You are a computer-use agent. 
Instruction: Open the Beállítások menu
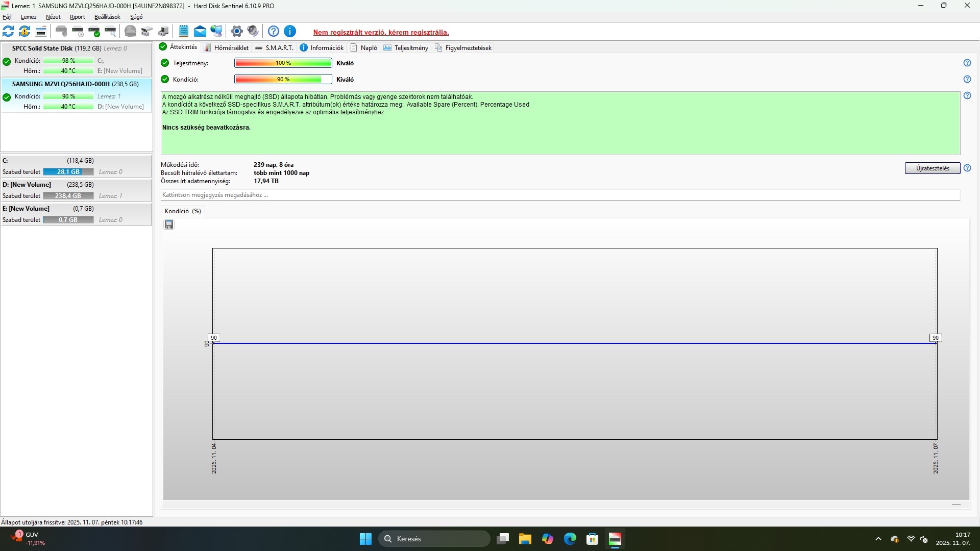click(x=107, y=17)
